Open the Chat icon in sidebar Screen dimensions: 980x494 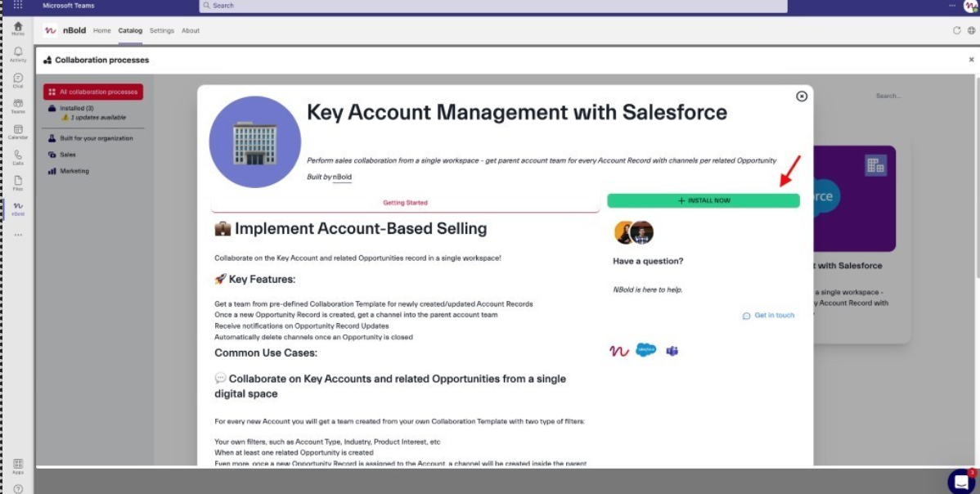(18, 79)
